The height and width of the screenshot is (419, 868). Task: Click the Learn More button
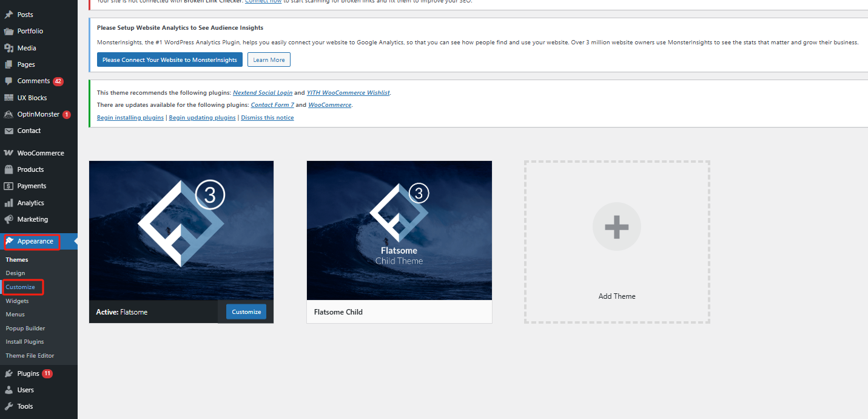click(x=269, y=60)
